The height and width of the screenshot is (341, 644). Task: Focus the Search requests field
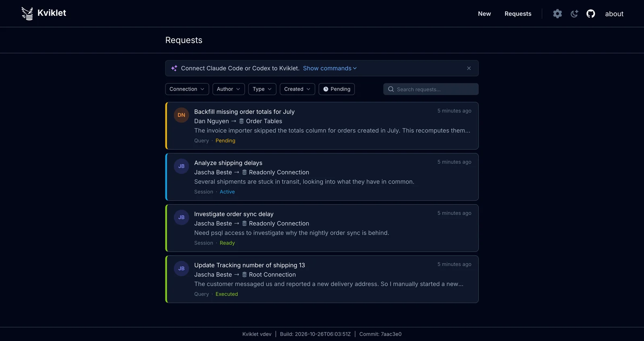[x=431, y=89]
